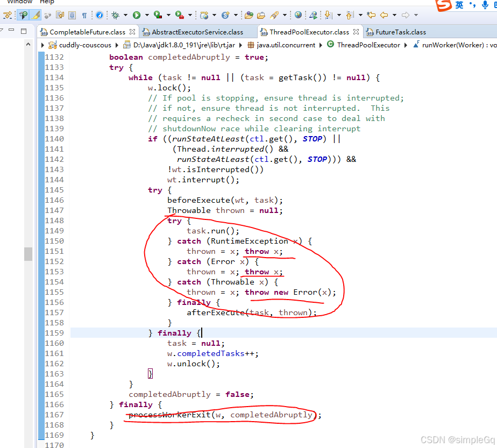The image size is (497, 448).
Task: Open the Coverage dropdown arrow
Action: pos(168,15)
